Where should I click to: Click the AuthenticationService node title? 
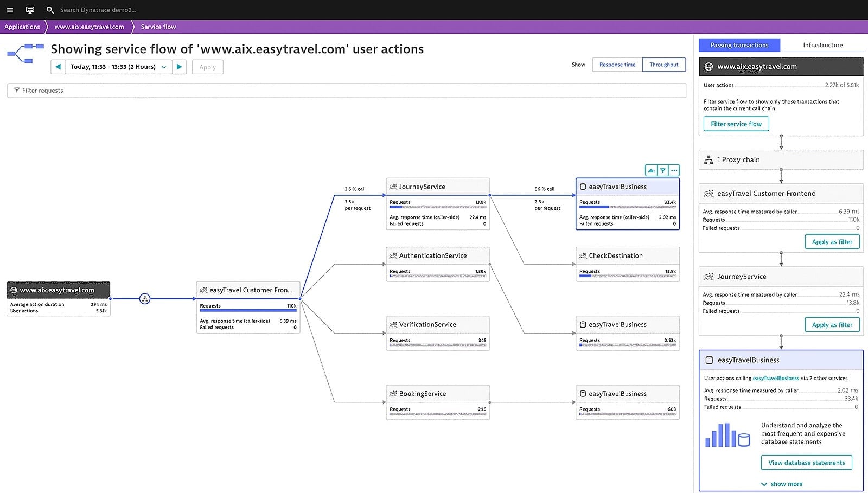pos(433,255)
